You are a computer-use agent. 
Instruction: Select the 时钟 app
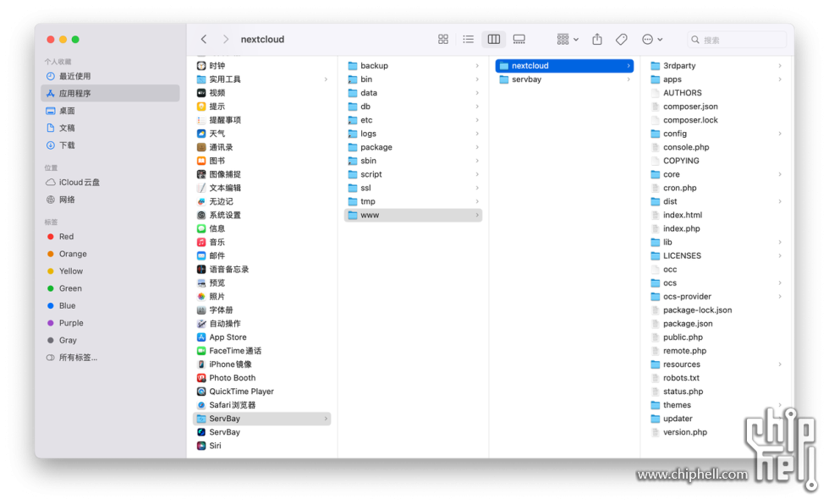point(261,65)
